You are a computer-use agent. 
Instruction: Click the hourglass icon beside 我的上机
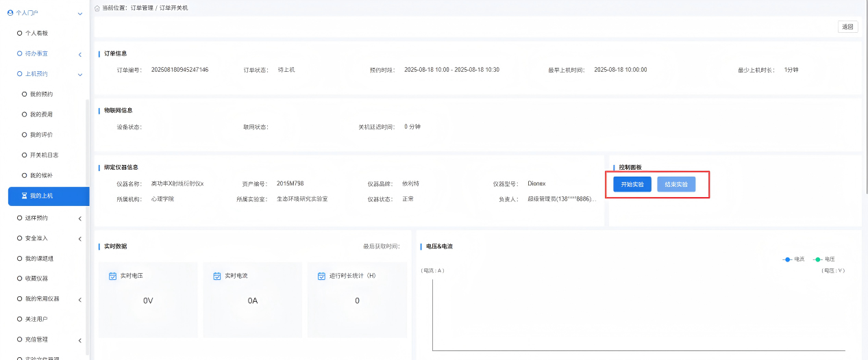[x=24, y=196]
